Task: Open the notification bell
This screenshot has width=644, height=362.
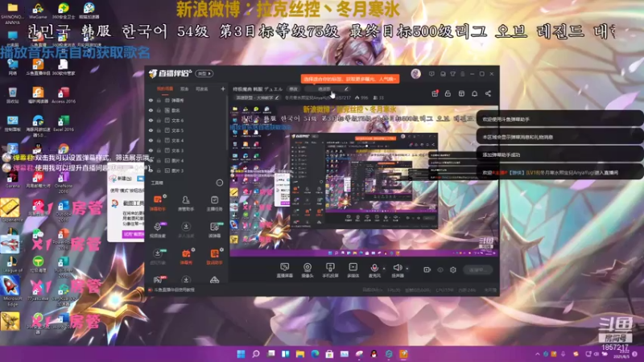Action: click(x=474, y=93)
